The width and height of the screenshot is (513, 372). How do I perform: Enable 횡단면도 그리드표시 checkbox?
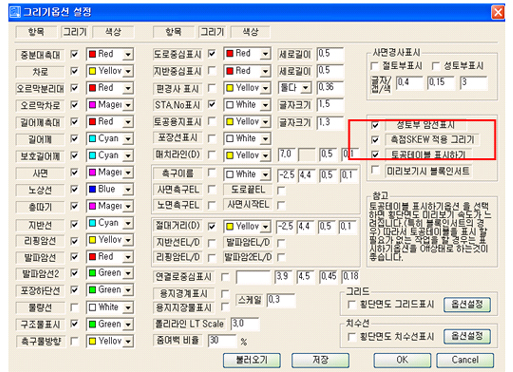(x=352, y=305)
